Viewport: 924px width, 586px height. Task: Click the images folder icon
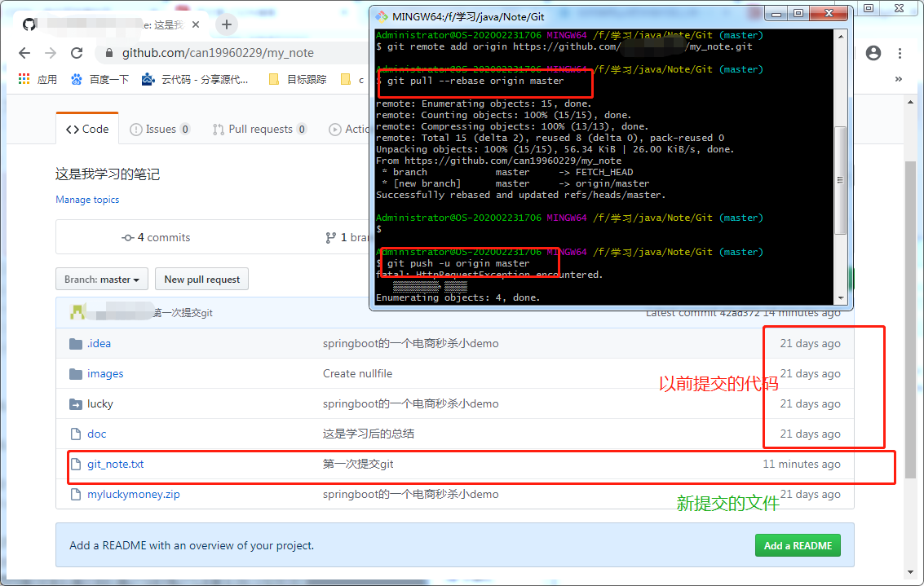click(75, 374)
